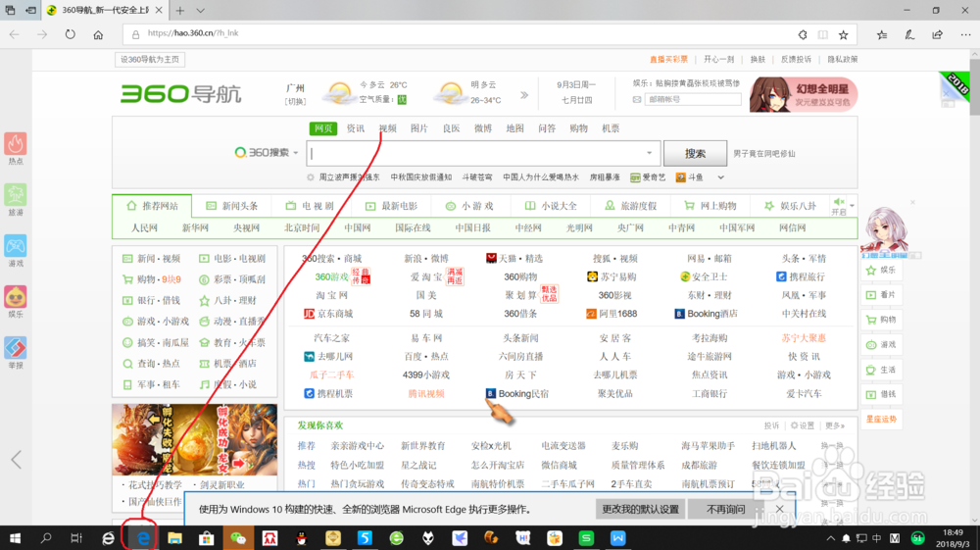Open the 苏宁易购 link
This screenshot has height=550, width=980.
tap(612, 276)
